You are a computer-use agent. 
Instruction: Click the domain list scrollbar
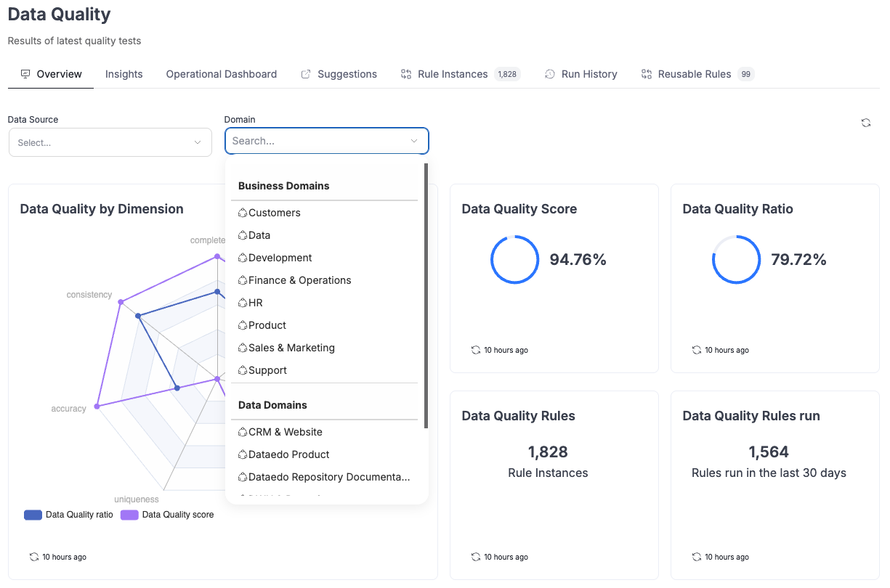click(x=426, y=295)
